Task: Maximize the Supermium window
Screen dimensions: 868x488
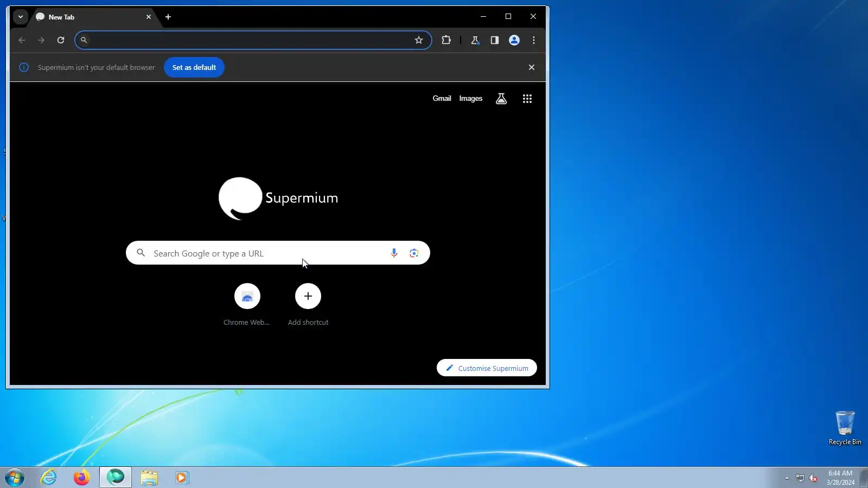Action: tap(508, 17)
